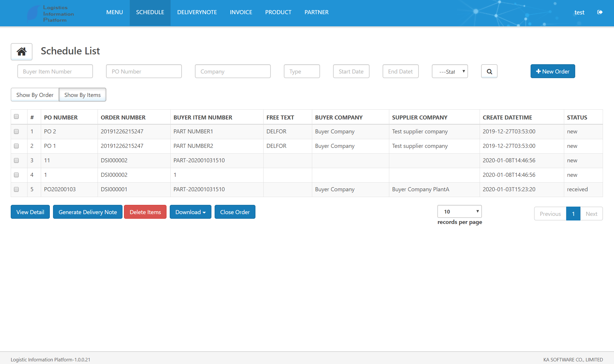Open the DELIVERYNOTE menu
The image size is (614, 364).
(x=197, y=12)
